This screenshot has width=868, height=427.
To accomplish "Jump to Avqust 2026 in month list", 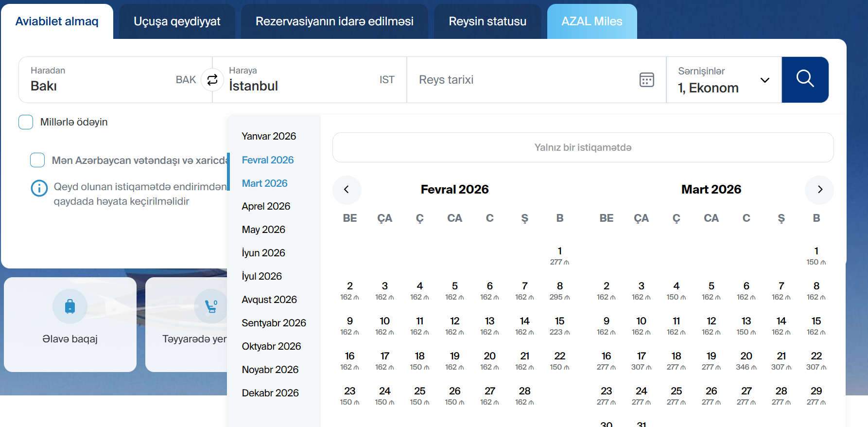I will click(x=269, y=300).
